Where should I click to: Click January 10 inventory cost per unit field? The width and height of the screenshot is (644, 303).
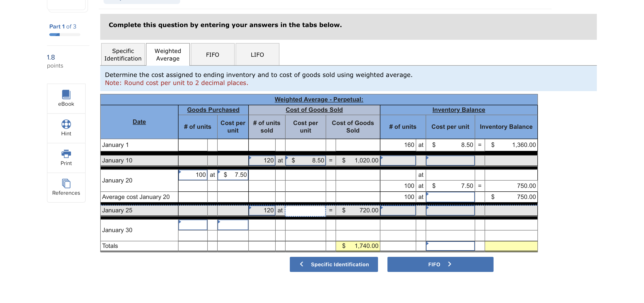pos(450,161)
